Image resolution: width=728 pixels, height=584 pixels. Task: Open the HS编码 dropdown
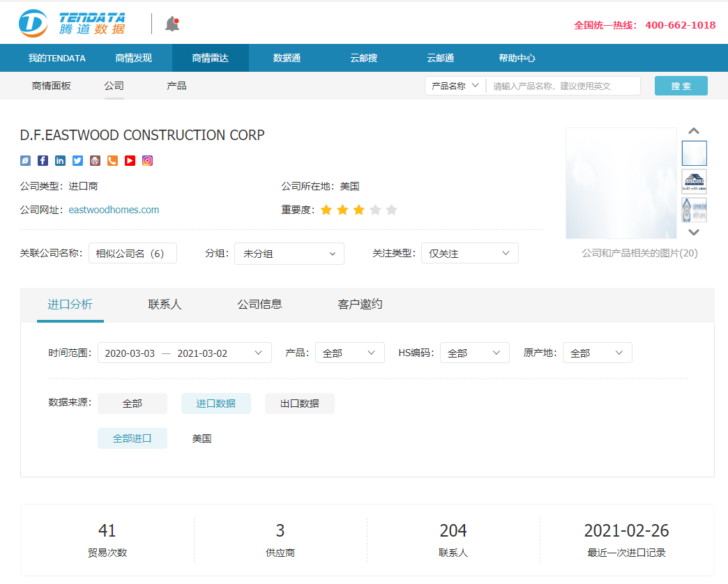pos(474,353)
